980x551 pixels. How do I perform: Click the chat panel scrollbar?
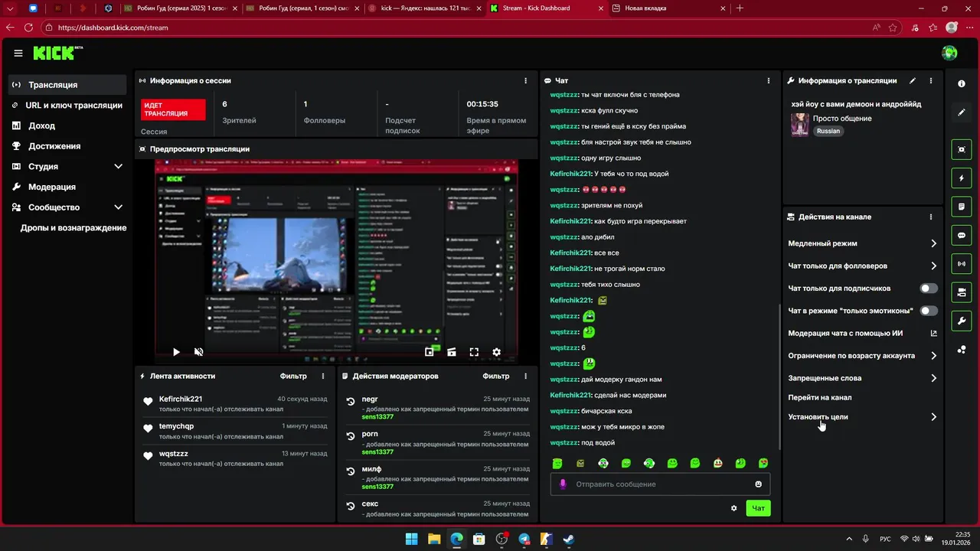(778, 377)
